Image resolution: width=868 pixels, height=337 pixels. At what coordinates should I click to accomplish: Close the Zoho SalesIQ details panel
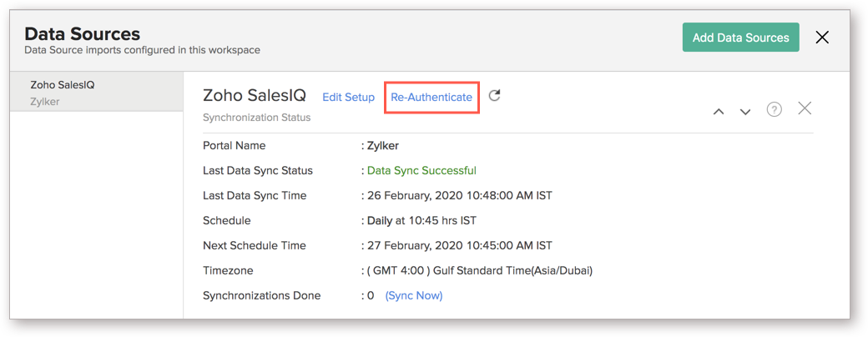tap(805, 108)
